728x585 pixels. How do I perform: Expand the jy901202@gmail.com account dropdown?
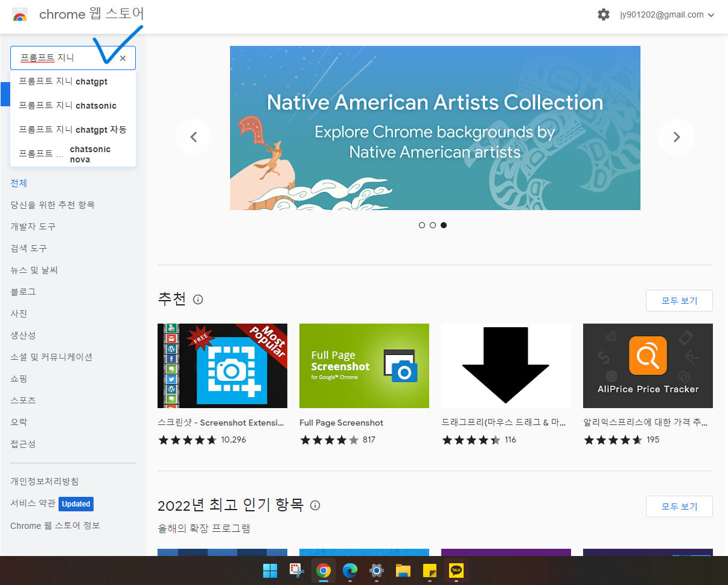[667, 14]
